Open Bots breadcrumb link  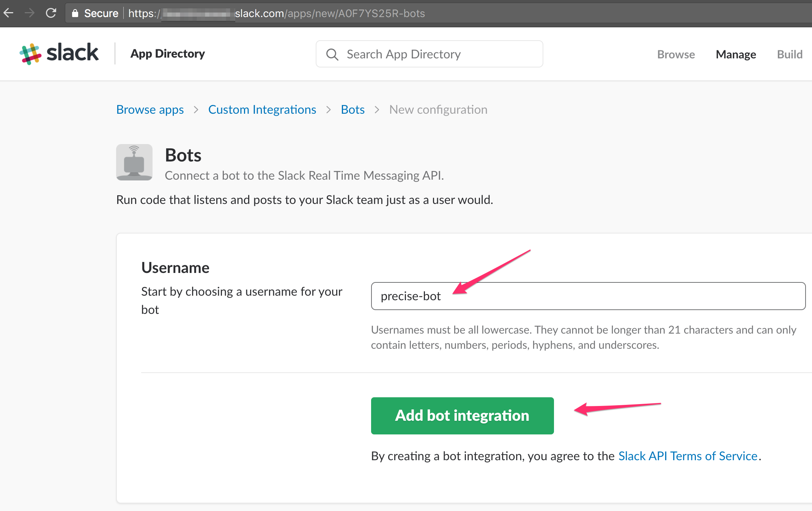352,110
